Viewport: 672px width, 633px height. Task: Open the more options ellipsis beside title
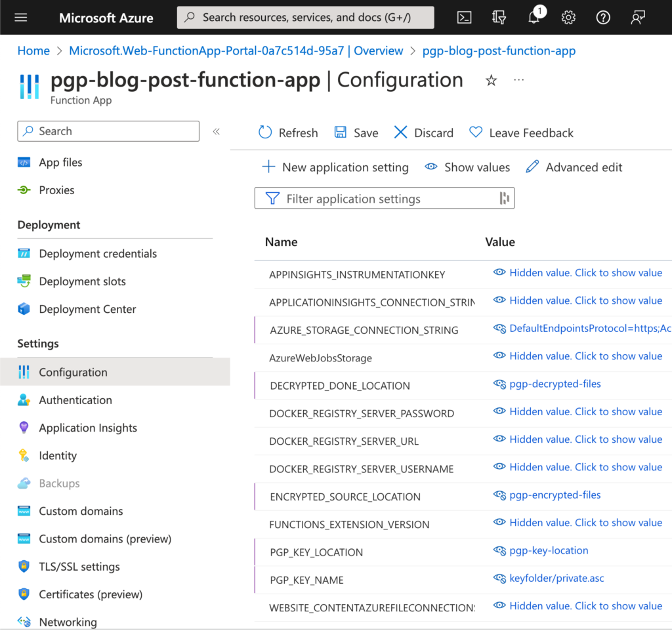(x=518, y=79)
